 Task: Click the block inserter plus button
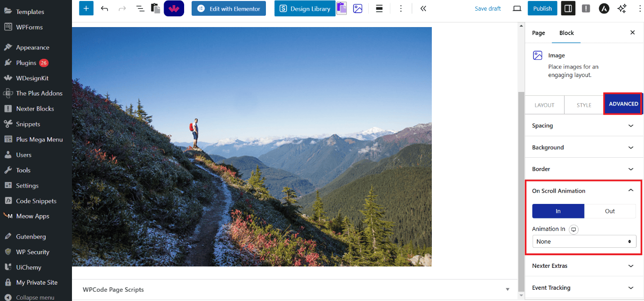pyautogui.click(x=86, y=8)
